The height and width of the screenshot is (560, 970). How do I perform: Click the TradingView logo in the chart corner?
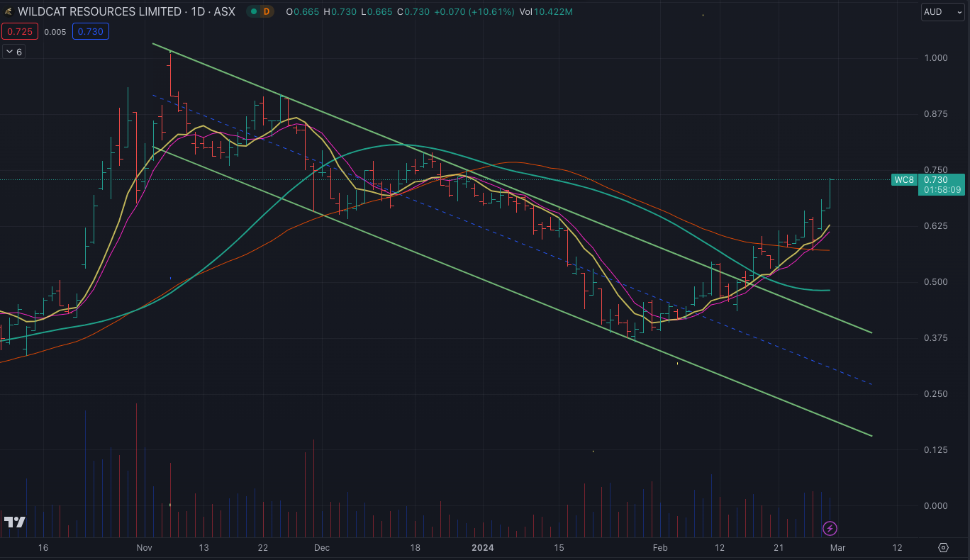click(15, 522)
